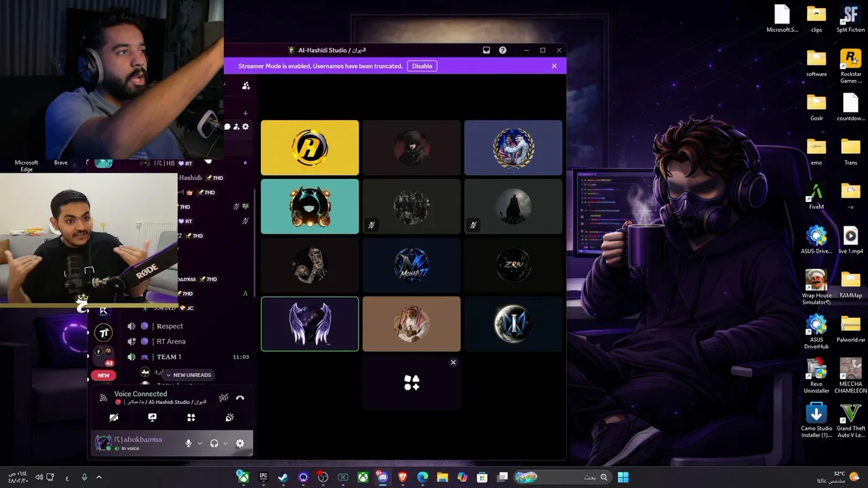Open Split Fiction desktop shortcut
Screen dimensions: 868x488
coord(850,19)
